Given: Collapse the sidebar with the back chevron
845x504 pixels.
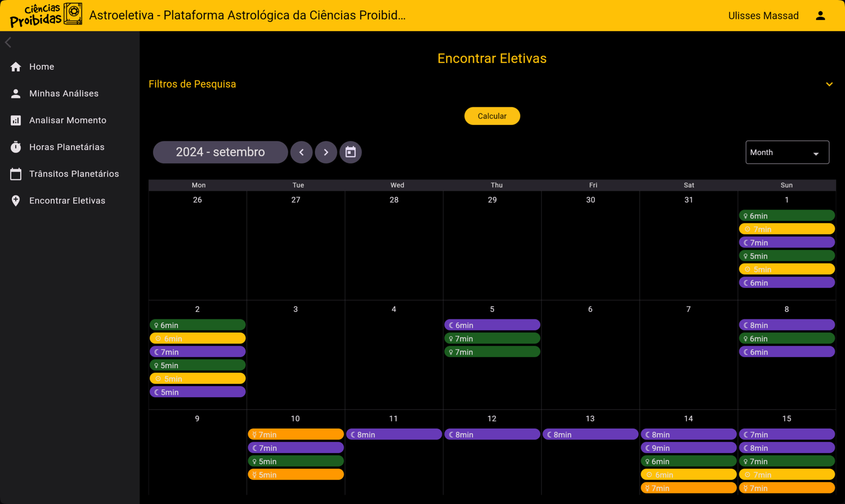Looking at the screenshot, I should click(x=8, y=42).
